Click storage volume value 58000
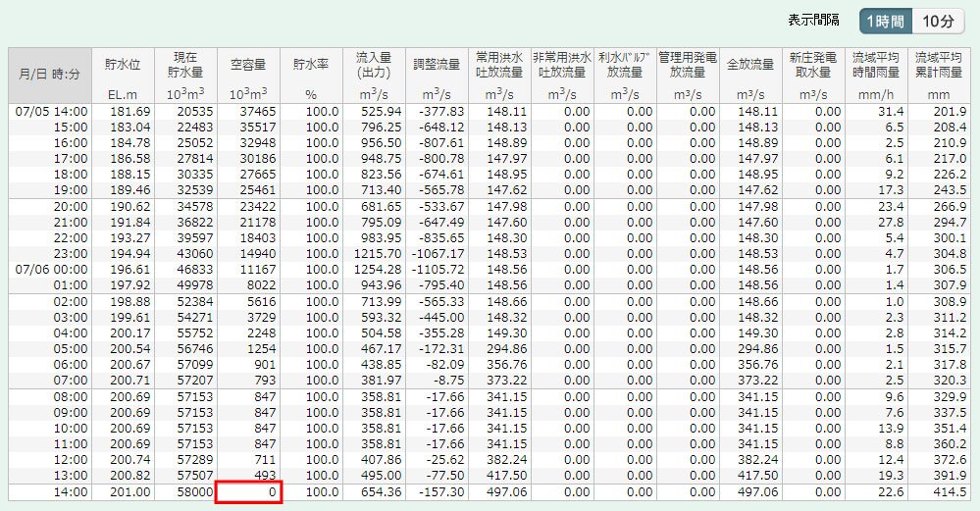 195,491
